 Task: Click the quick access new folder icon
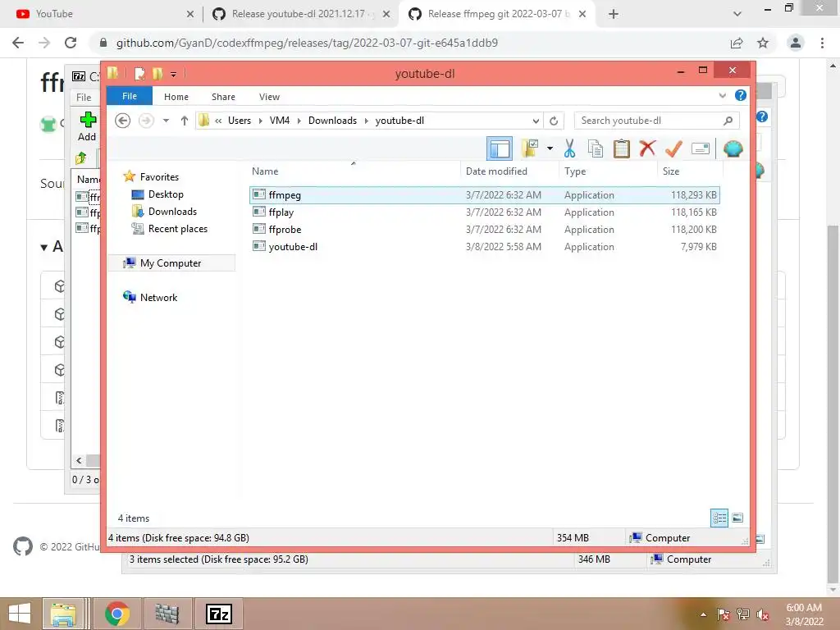pos(157,73)
